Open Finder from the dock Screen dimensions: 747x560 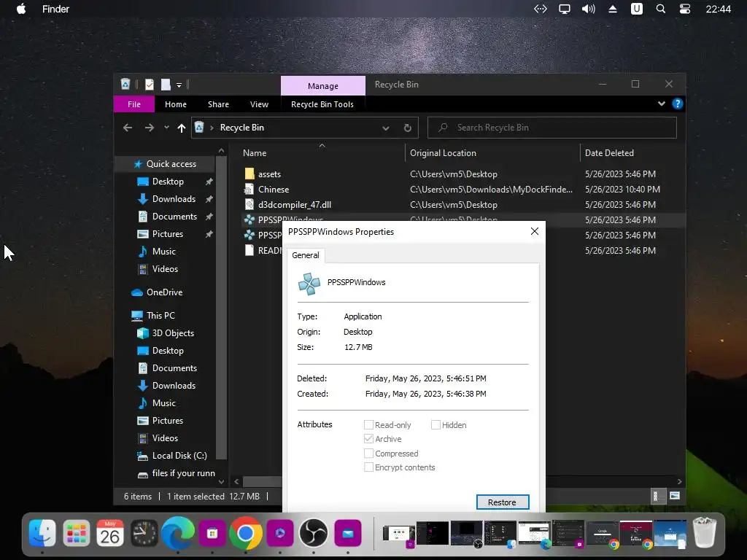42,533
